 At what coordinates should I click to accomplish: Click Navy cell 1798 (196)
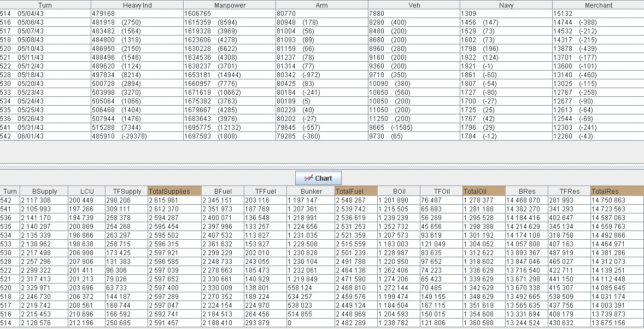tap(506, 49)
